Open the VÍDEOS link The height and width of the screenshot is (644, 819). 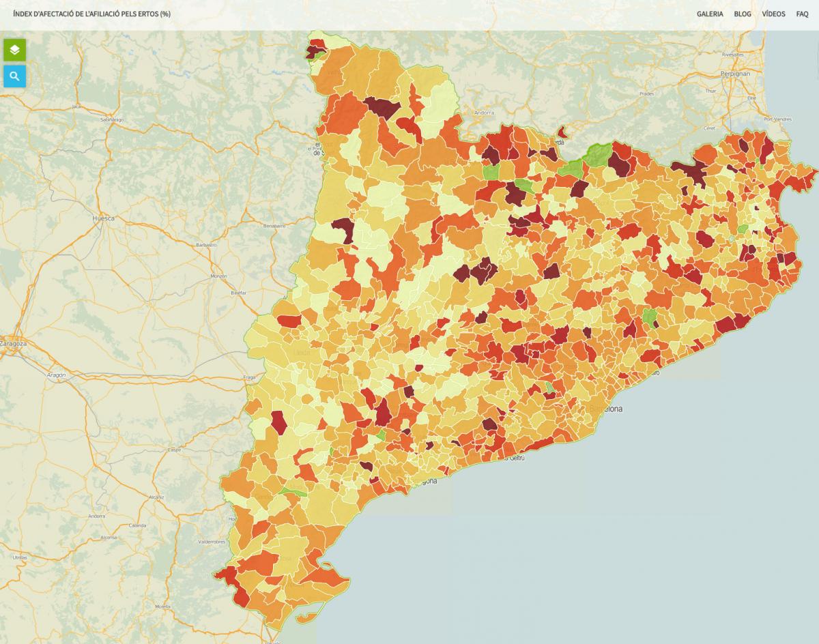(x=773, y=14)
